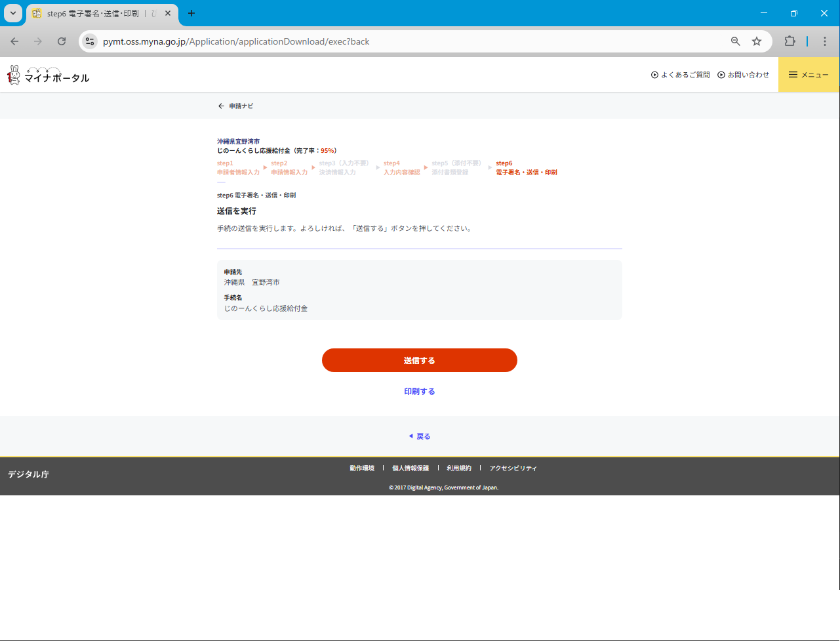840x641 pixels.
Task: Open 個人情報保護 footer link
Action: pyautogui.click(x=410, y=468)
